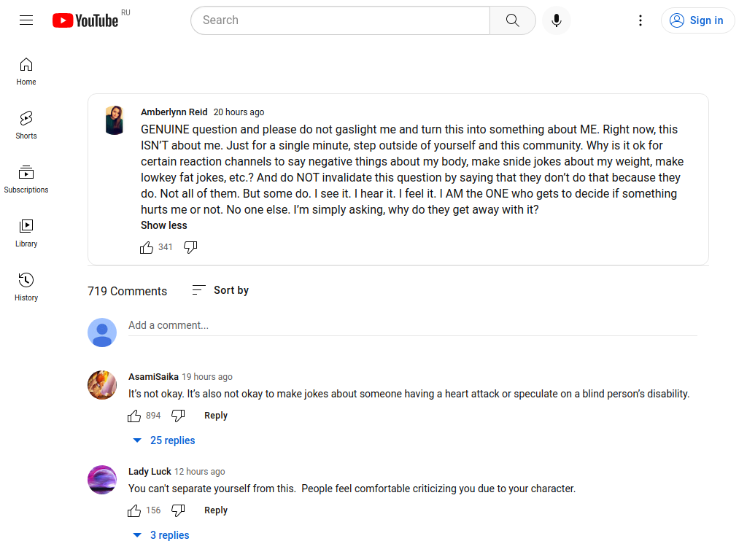The width and height of the screenshot is (747, 560).
Task: Open Library from the sidebar
Action: tap(26, 233)
